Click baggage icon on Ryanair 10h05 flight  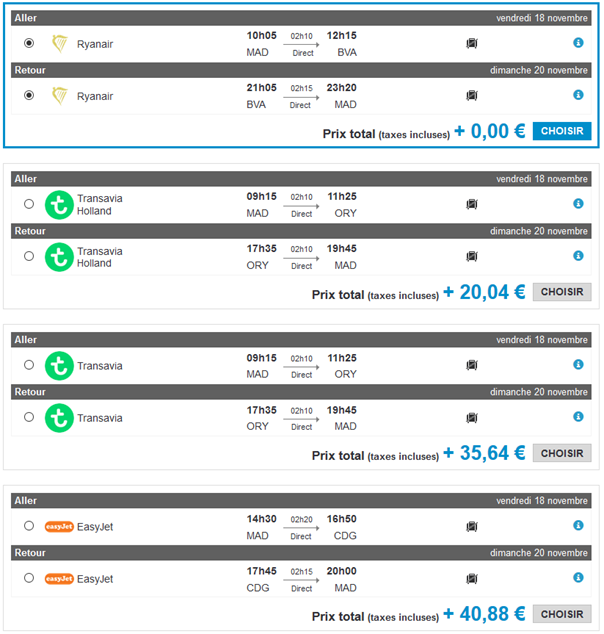pyautogui.click(x=472, y=43)
